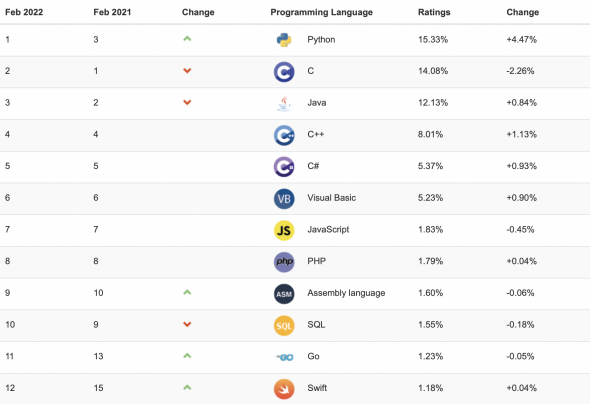Click red down arrow in Java row

click(187, 102)
